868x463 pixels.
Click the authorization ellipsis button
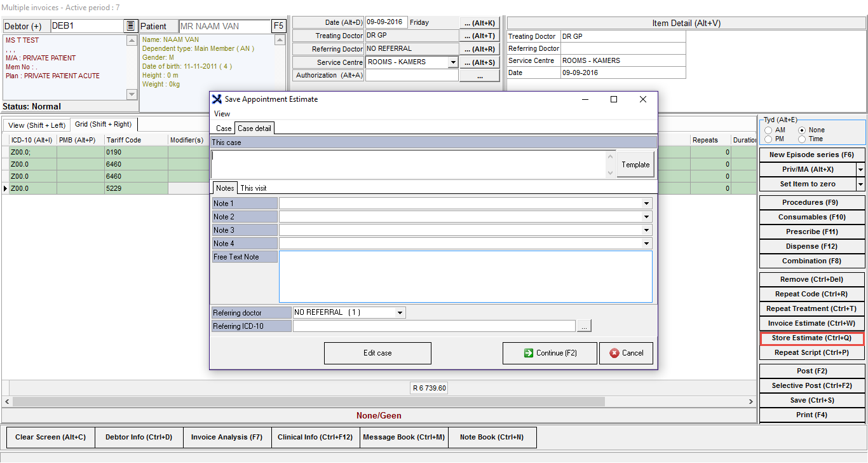coord(479,76)
